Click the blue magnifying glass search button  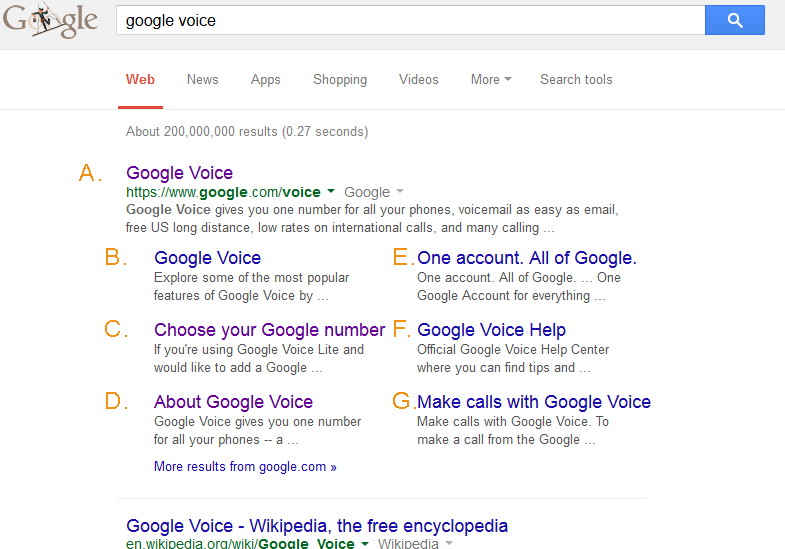[x=734, y=20]
